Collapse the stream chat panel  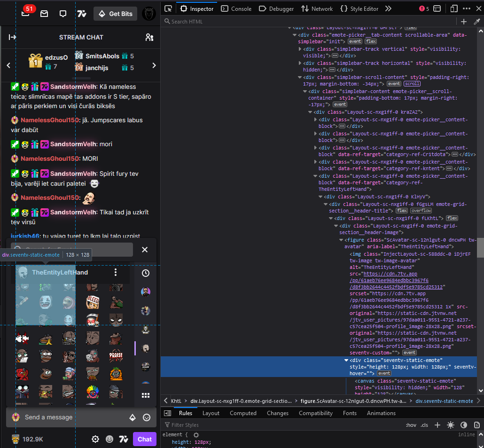(x=12, y=37)
